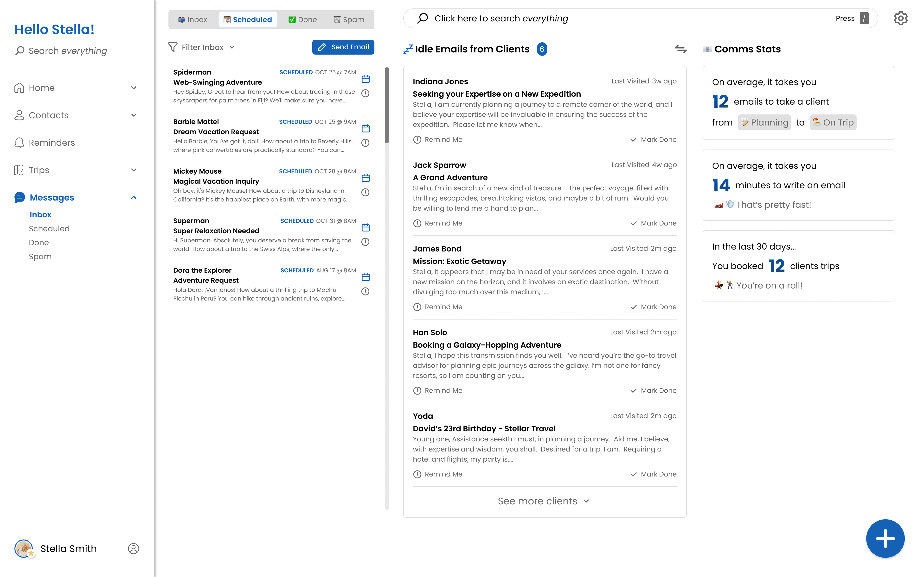Collapse the Messages sidebar section

(x=134, y=197)
